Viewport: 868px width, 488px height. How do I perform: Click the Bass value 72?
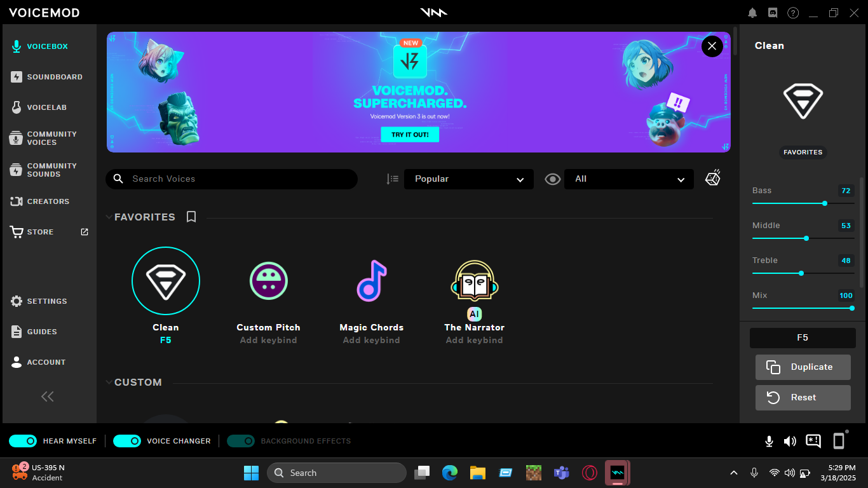(846, 191)
